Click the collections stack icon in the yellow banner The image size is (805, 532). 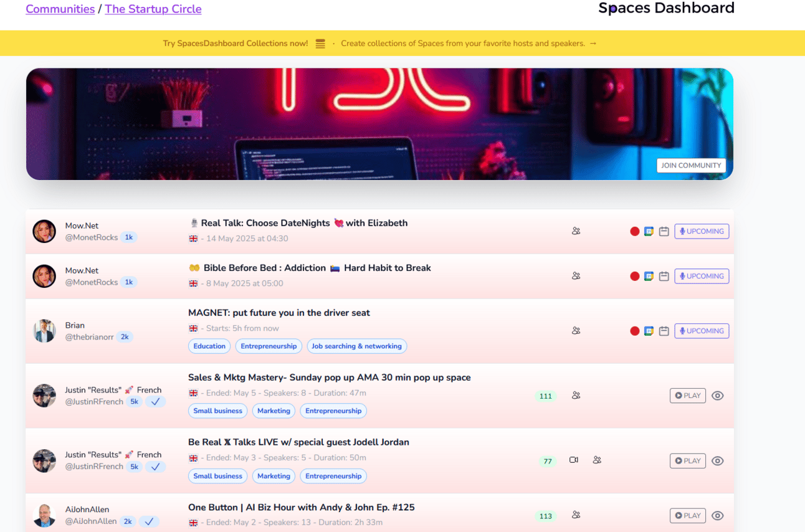(x=320, y=44)
